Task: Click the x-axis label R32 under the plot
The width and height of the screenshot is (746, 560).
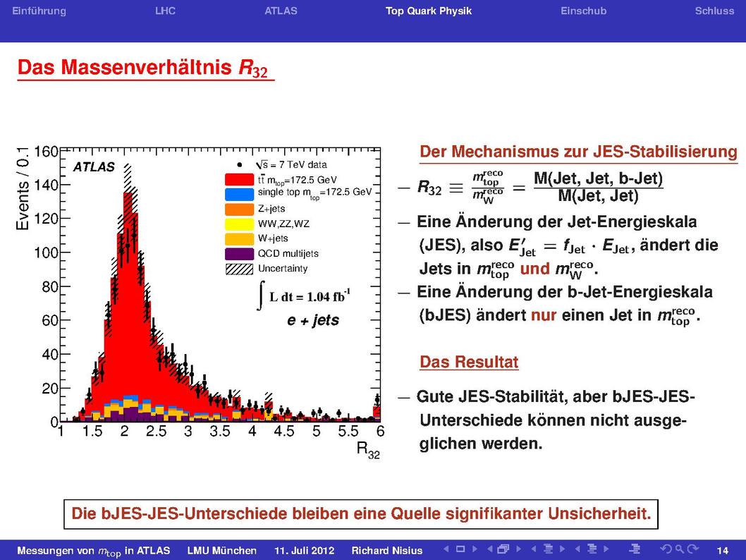Action: pyautogui.click(x=368, y=449)
